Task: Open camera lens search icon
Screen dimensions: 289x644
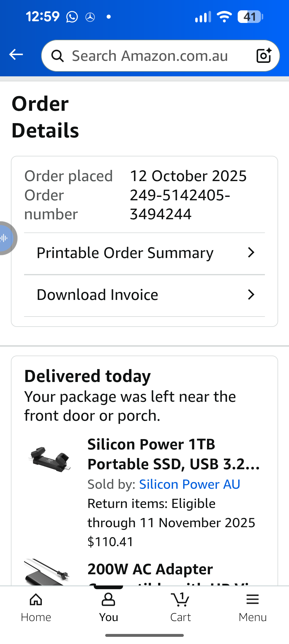Action: point(264,55)
